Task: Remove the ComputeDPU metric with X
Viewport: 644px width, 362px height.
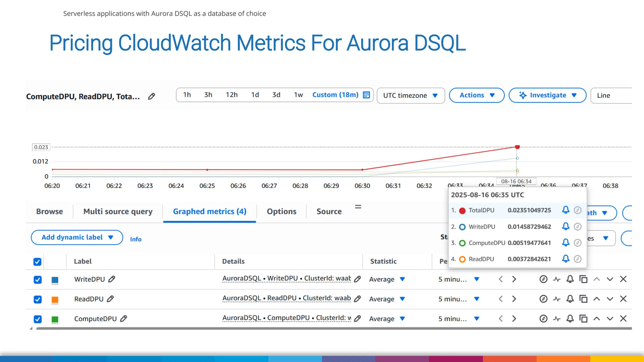Action: tap(623, 319)
